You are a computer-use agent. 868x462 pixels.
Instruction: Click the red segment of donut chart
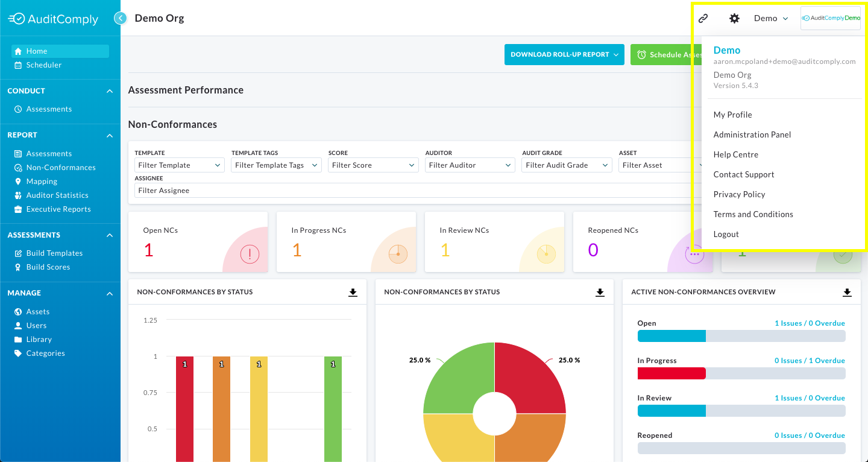(530, 377)
